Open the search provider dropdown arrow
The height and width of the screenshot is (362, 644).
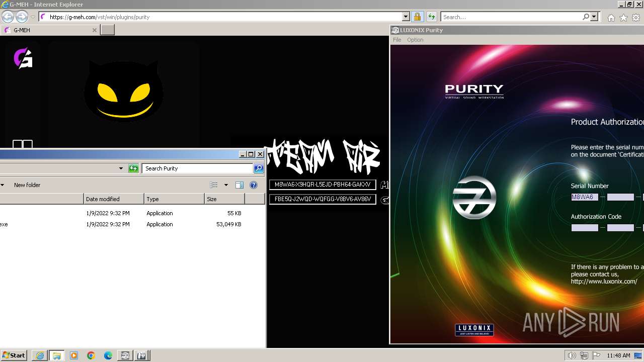click(x=594, y=17)
